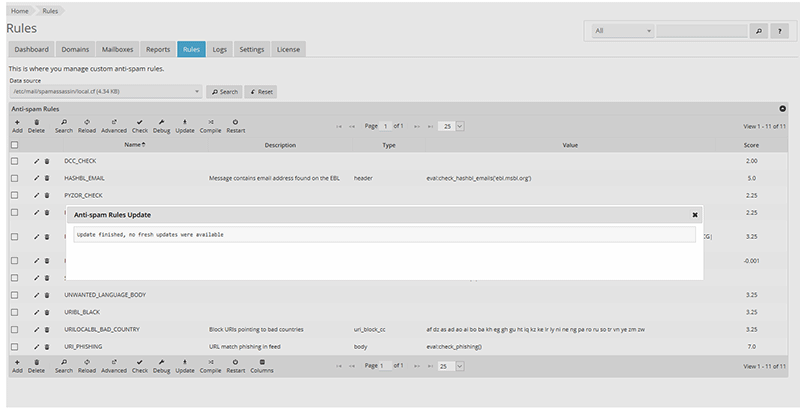Image resolution: width=800 pixels, height=409 pixels.
Task: Click the top-right search text field
Action: click(702, 31)
